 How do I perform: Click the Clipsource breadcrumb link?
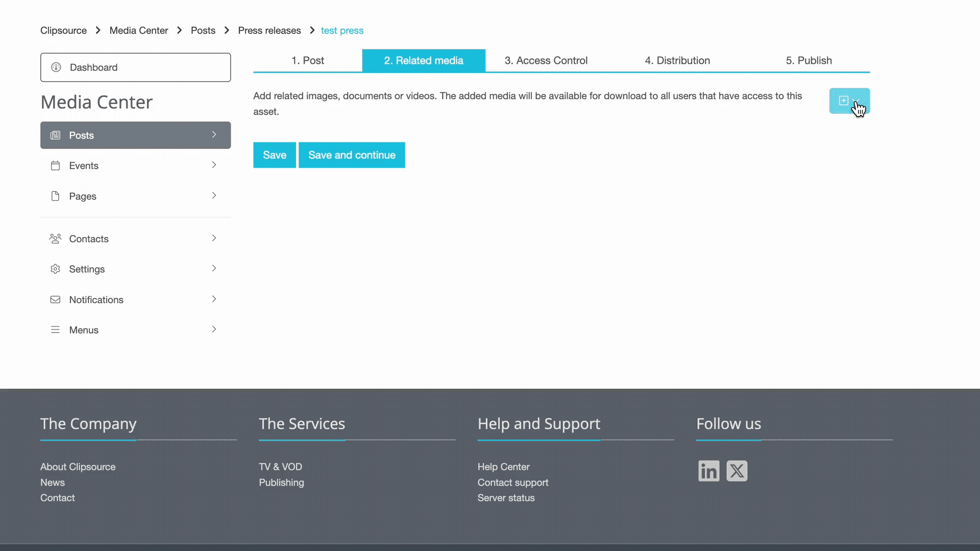[63, 31]
